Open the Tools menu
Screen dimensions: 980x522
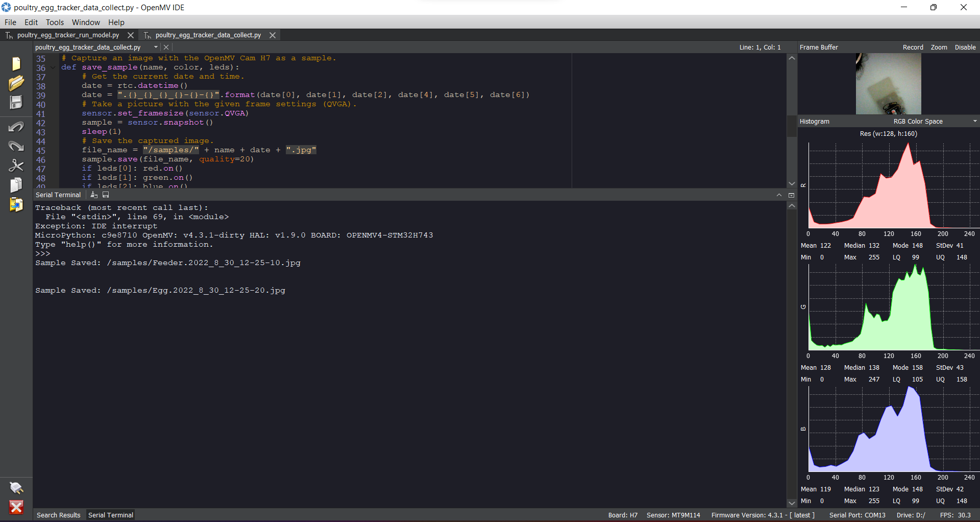[x=55, y=22]
